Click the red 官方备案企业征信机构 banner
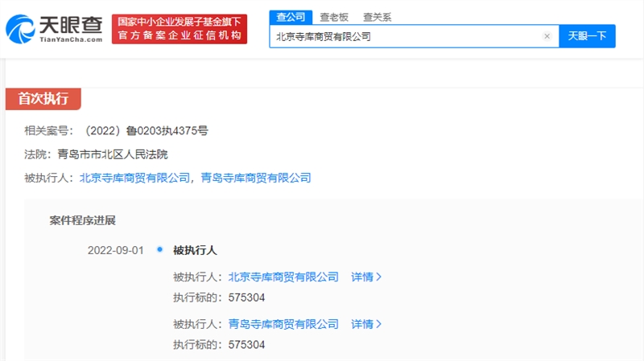The image size is (644, 361). [180, 29]
